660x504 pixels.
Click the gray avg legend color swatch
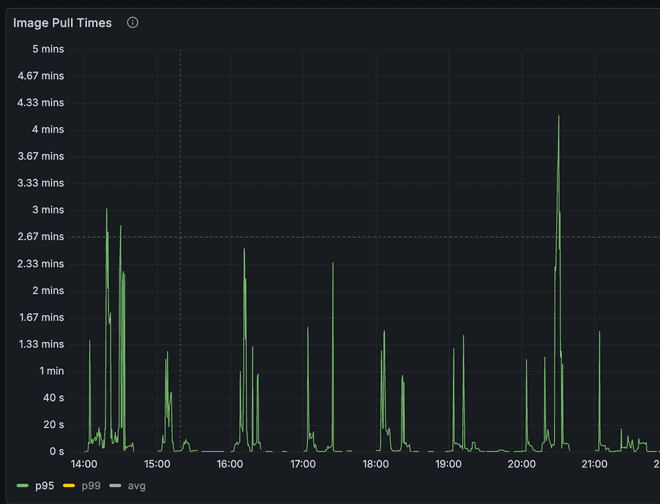115,486
